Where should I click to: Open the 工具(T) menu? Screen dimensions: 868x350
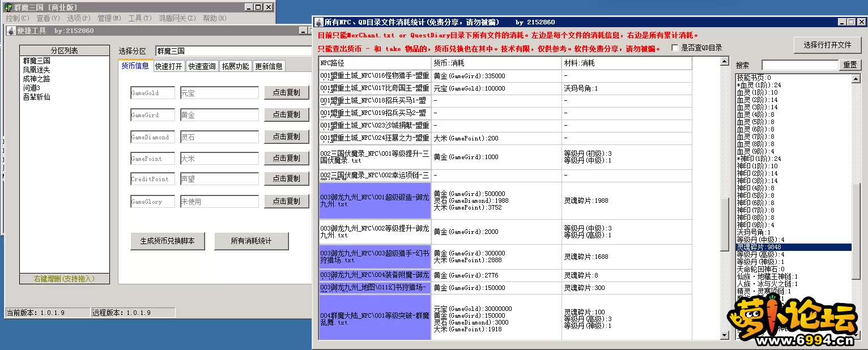(139, 18)
